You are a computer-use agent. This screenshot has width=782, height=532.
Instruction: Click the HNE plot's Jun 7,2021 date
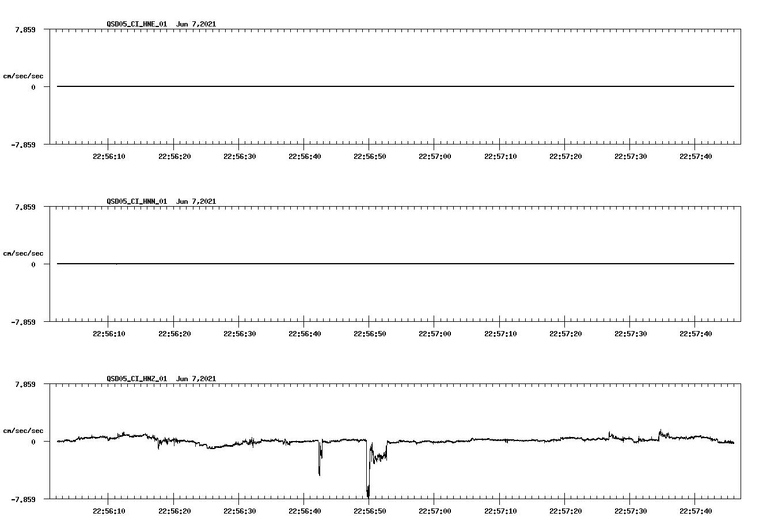click(x=196, y=24)
